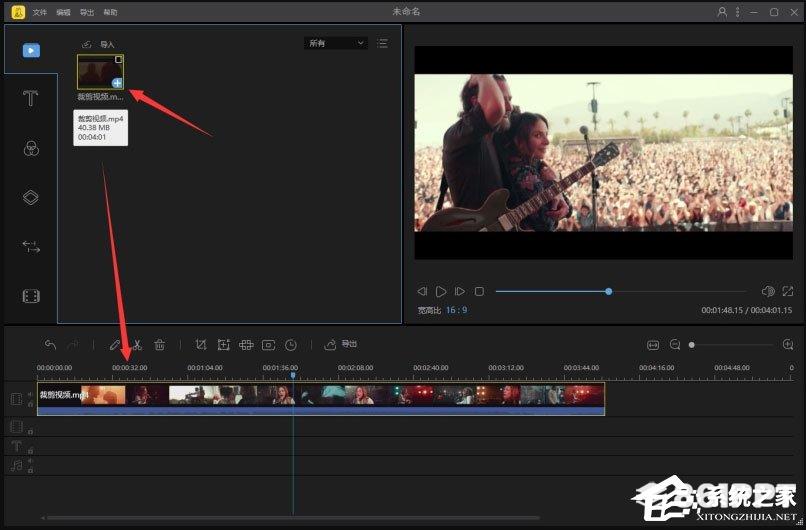Click the 导入 import button
Image resolution: width=806 pixels, height=530 pixels.
[x=99, y=44]
